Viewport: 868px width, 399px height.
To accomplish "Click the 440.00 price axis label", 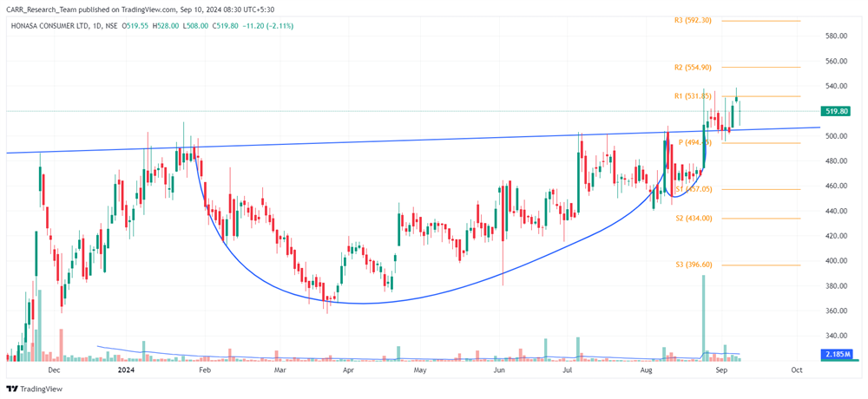I will coord(838,211).
